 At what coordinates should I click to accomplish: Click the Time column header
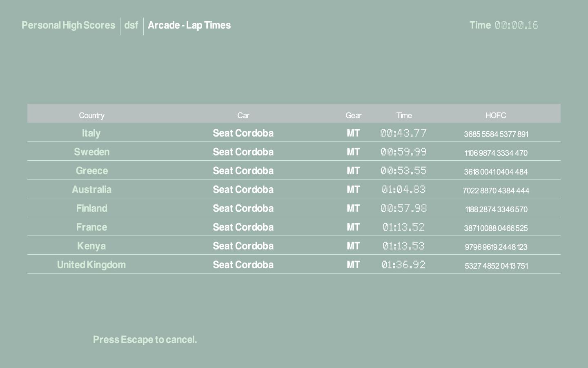pyautogui.click(x=404, y=115)
